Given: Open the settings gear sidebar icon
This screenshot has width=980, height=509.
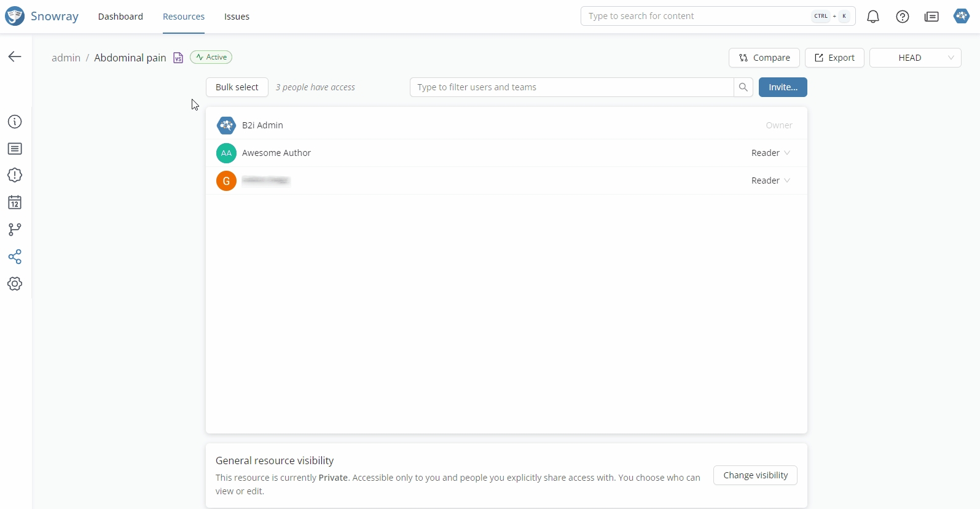Looking at the screenshot, I should [15, 284].
